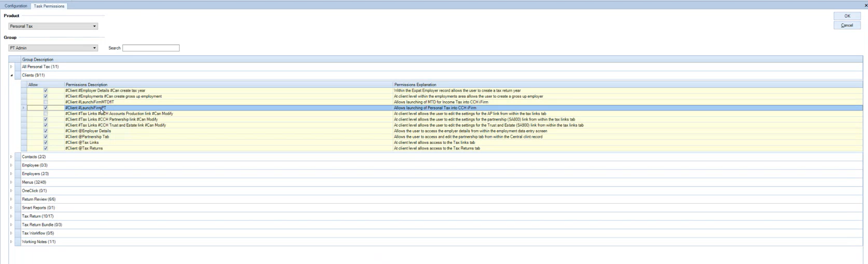The height and width of the screenshot is (264, 868).
Task: Select '#Client #LaunchiFirmMTDfIT' permission text
Action: coord(89,102)
